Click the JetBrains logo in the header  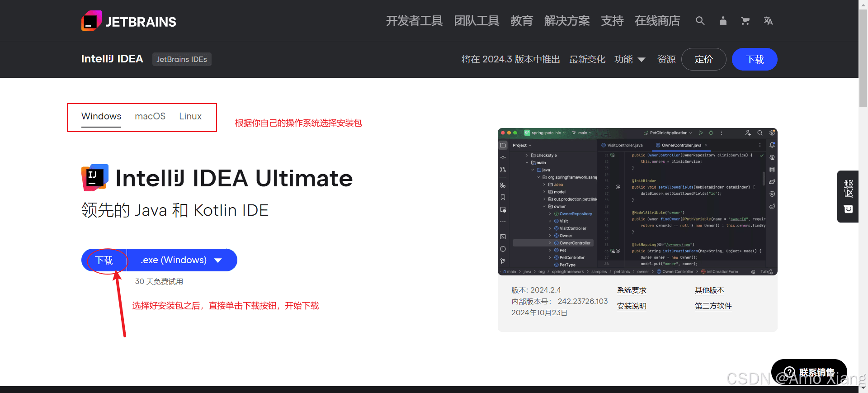pyautogui.click(x=129, y=21)
